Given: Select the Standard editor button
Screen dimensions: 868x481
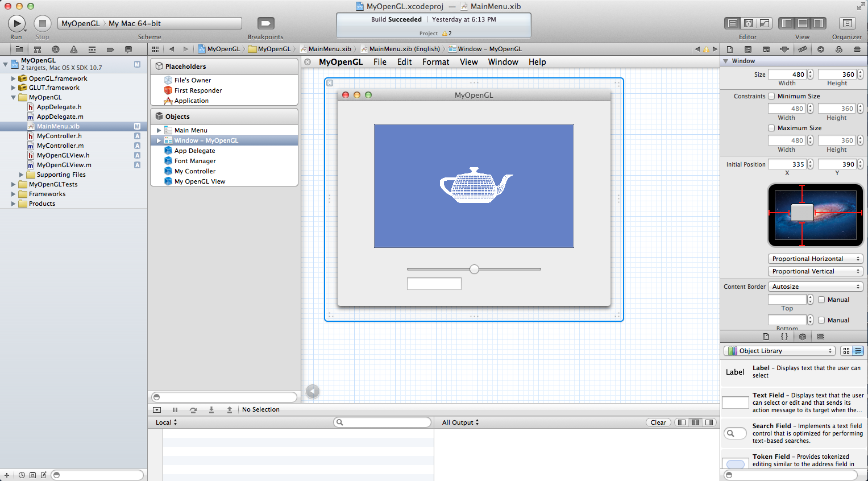Looking at the screenshot, I should coord(733,23).
